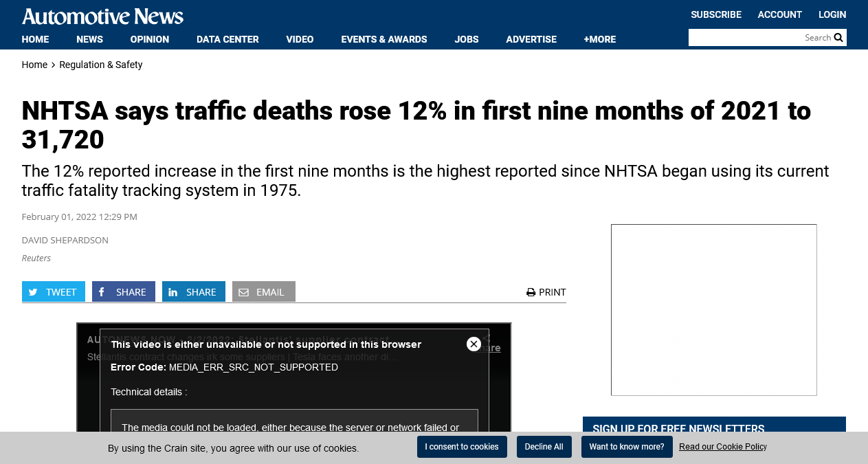Open the NEWS menu

coord(89,39)
